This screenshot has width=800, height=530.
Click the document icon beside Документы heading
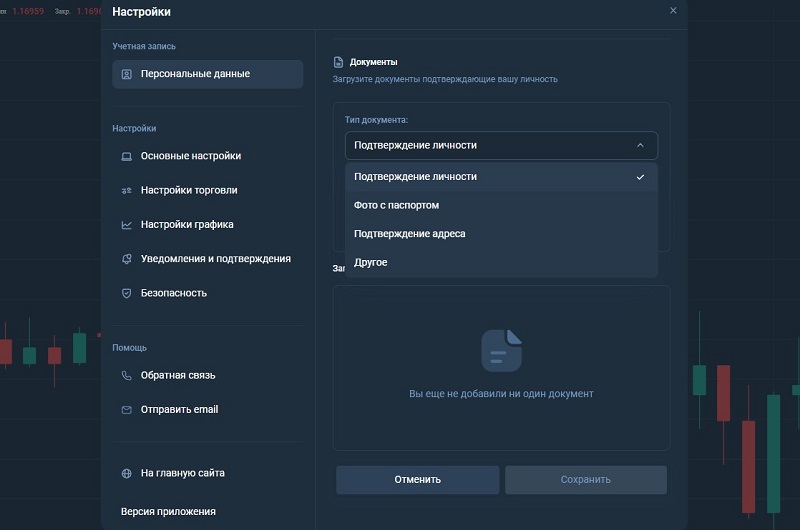(x=338, y=62)
